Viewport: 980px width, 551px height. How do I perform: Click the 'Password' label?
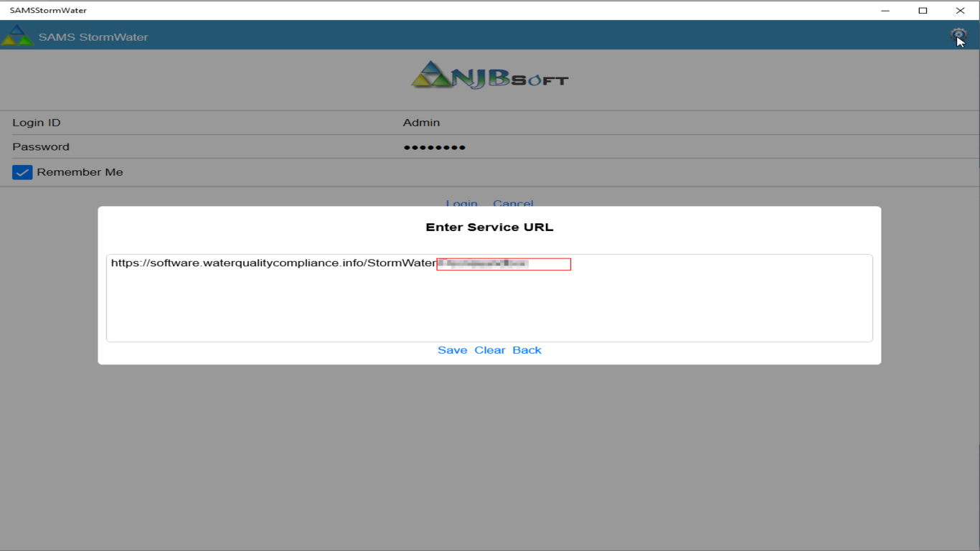click(41, 146)
